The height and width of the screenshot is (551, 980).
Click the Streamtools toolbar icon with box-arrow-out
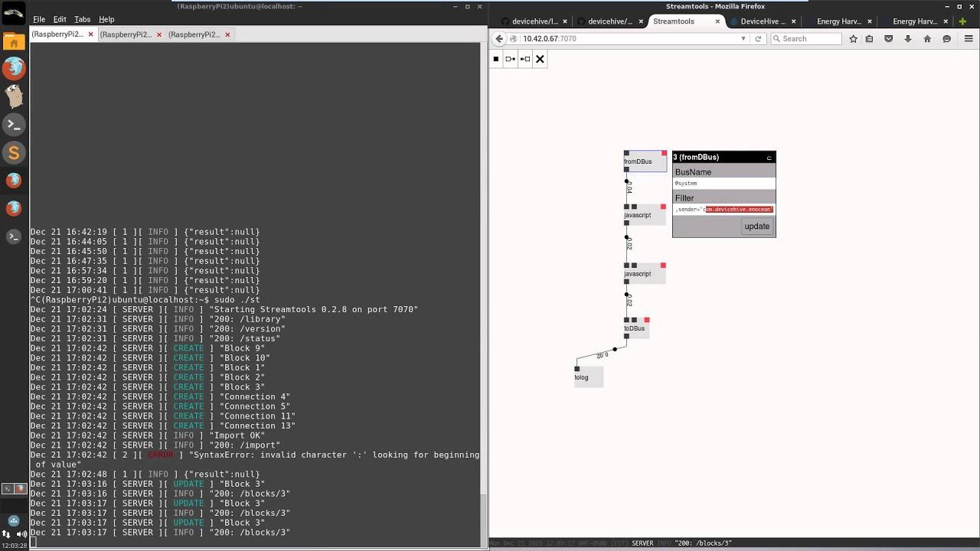point(510,59)
